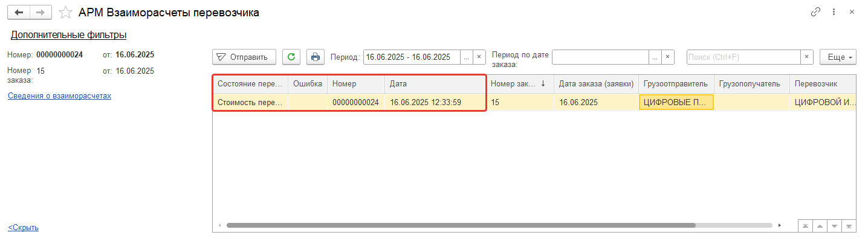Clear the Период field with X
The width and height of the screenshot is (868, 238).
(479, 57)
